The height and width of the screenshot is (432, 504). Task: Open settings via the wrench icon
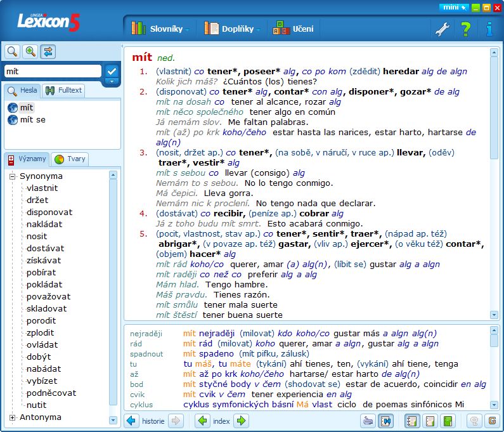443,29
